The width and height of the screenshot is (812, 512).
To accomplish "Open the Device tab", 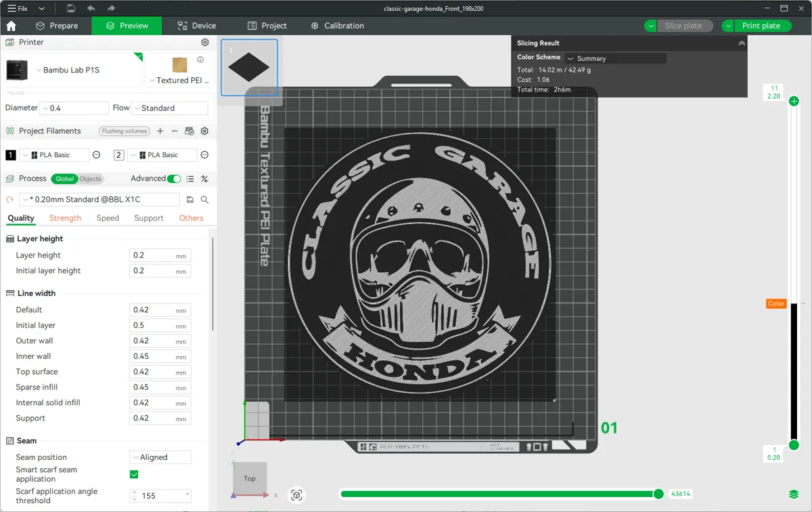I will click(x=197, y=26).
